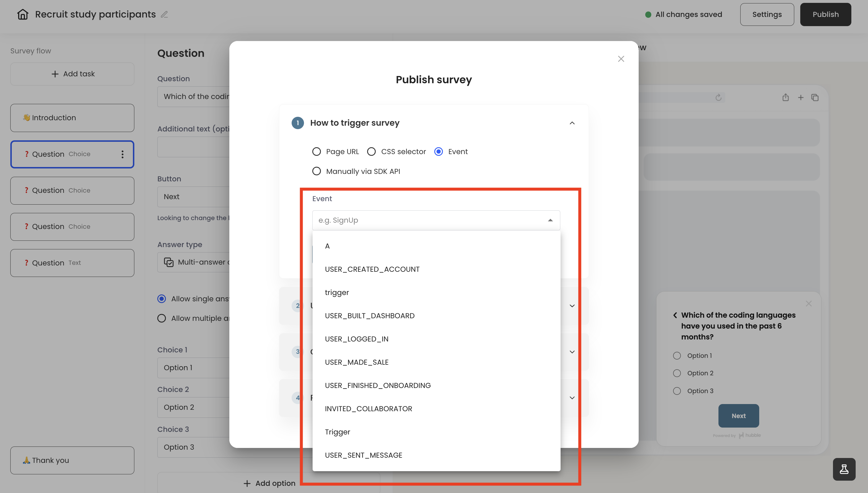Click the Option 1 text field under Choice 1
This screenshot has width=868, height=493.
[x=190, y=367]
